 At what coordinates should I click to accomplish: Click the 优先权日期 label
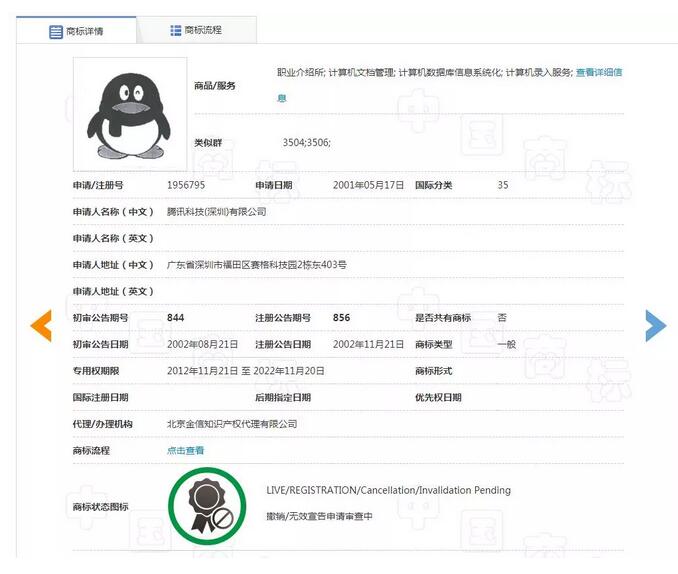pyautogui.click(x=438, y=397)
